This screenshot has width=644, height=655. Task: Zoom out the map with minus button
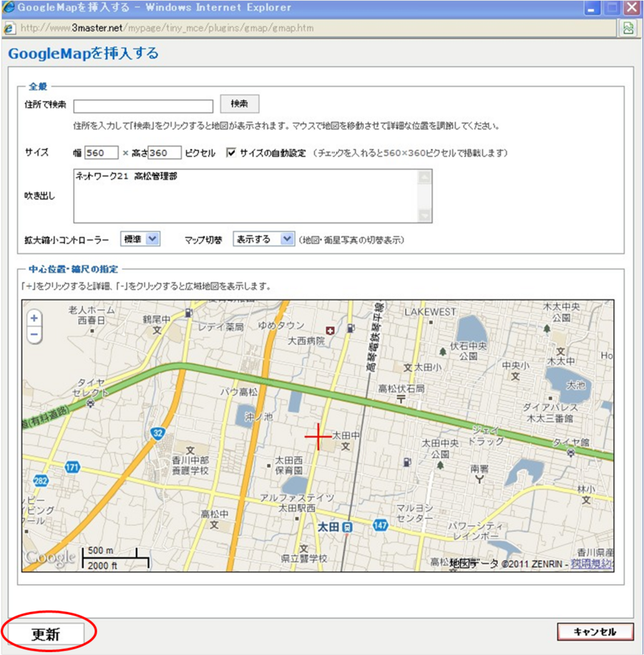(34, 334)
